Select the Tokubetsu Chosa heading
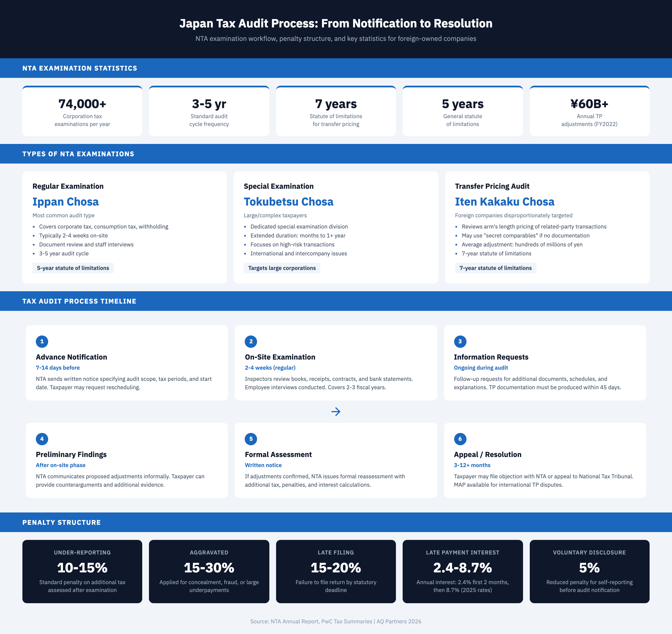 (x=288, y=202)
